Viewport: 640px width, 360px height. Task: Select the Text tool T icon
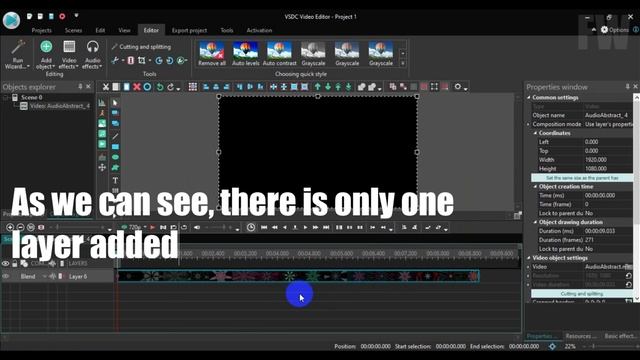pyautogui.click(x=115, y=180)
